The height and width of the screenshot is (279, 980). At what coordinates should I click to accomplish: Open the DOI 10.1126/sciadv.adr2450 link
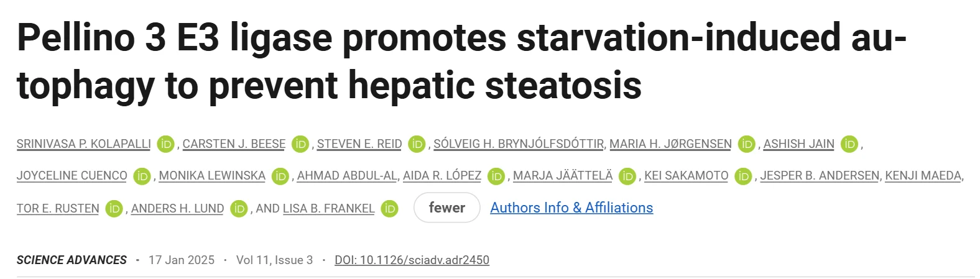click(412, 260)
